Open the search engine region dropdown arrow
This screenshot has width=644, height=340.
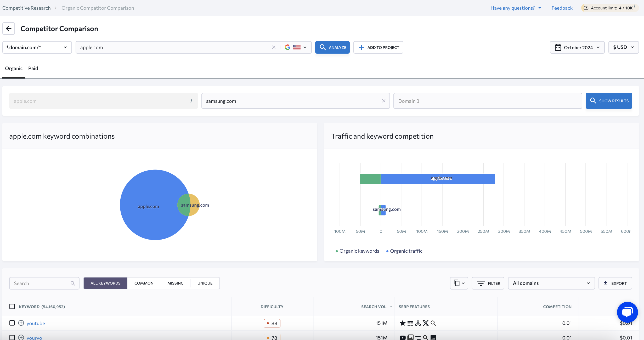(305, 47)
